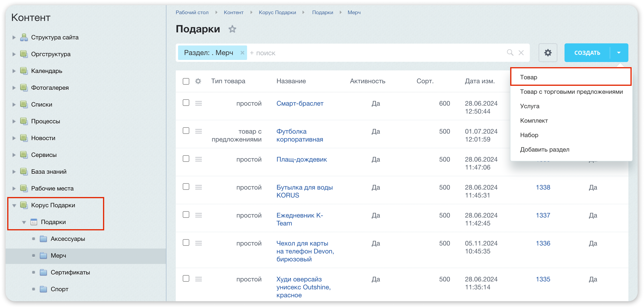Click the Календарь block icon
The image size is (644, 308).
coord(24,71)
